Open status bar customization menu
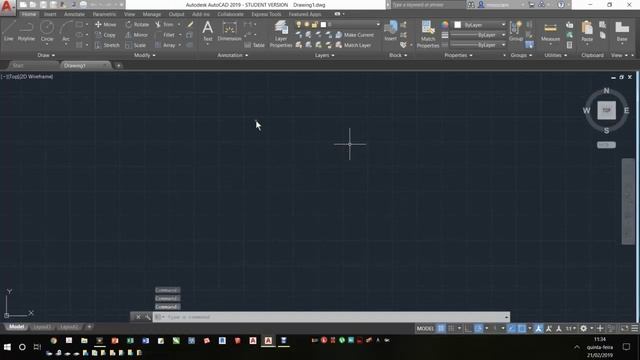 click(x=635, y=328)
